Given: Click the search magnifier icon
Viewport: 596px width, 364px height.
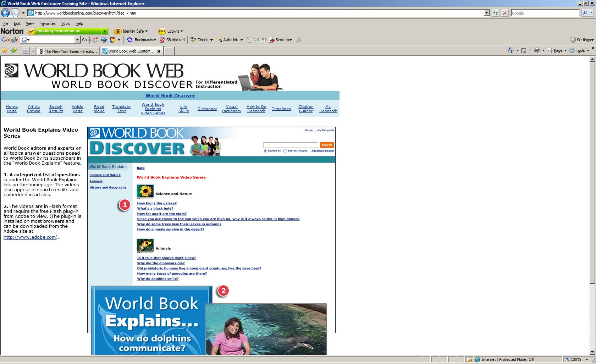Looking at the screenshot, I should [585, 13].
